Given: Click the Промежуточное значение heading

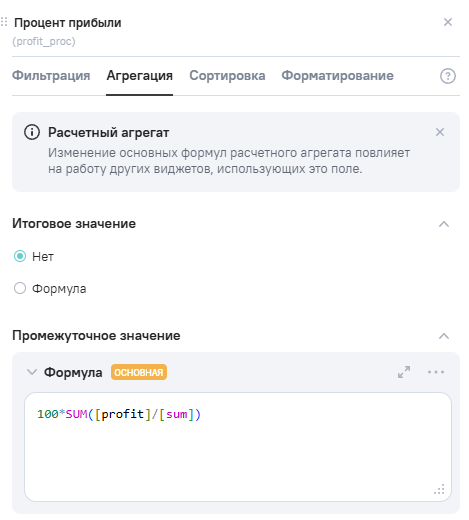Looking at the screenshot, I should click(x=96, y=336).
